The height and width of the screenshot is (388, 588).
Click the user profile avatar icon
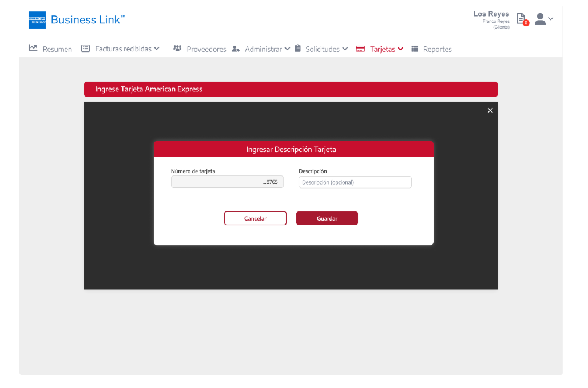click(539, 19)
